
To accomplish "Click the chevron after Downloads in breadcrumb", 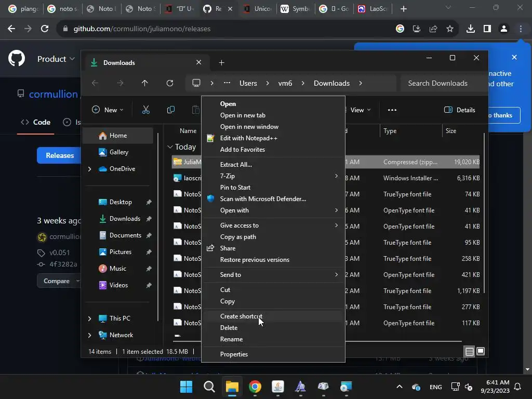I will (x=361, y=83).
